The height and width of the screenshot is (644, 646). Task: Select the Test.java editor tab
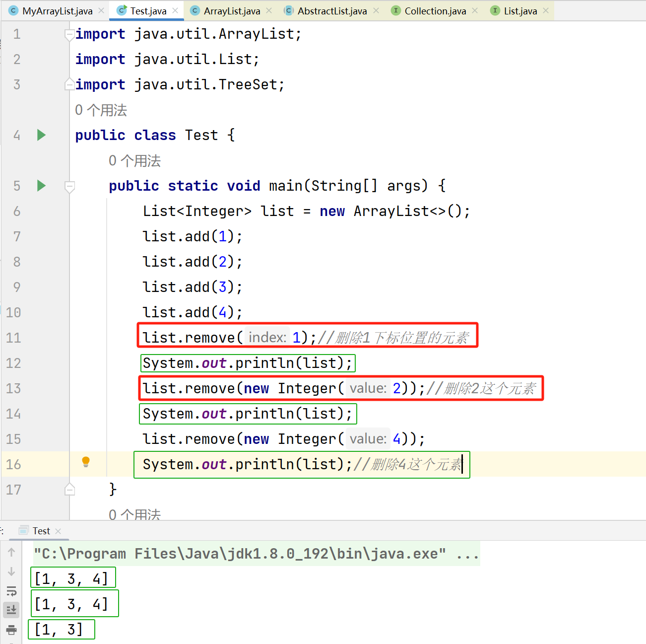coord(148,11)
